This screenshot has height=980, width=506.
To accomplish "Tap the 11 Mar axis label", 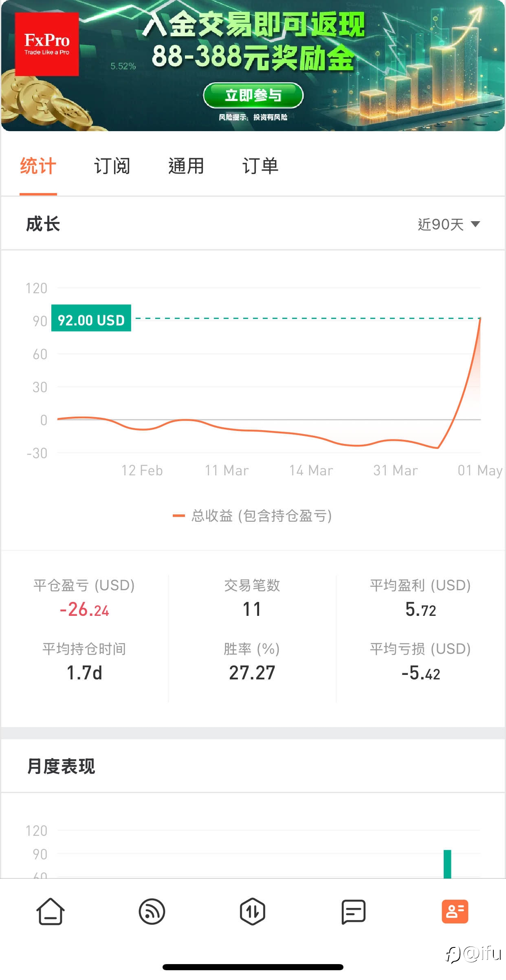I will (x=227, y=470).
